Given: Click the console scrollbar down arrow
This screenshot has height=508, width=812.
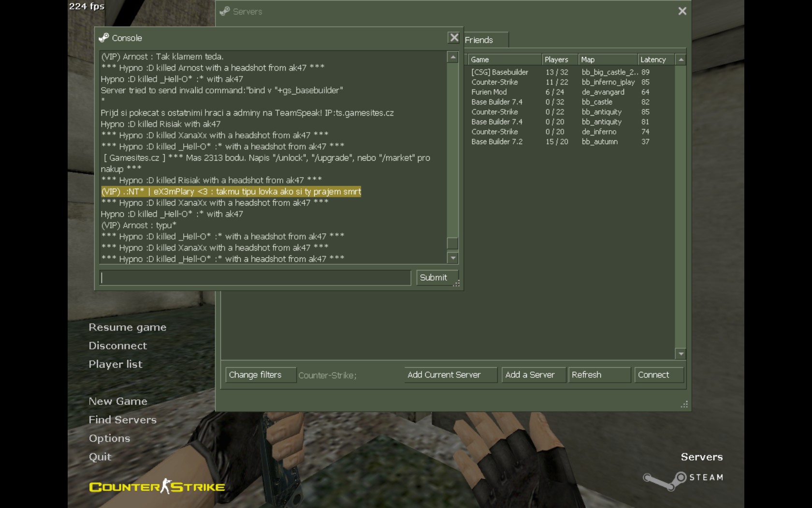Looking at the screenshot, I should (452, 258).
